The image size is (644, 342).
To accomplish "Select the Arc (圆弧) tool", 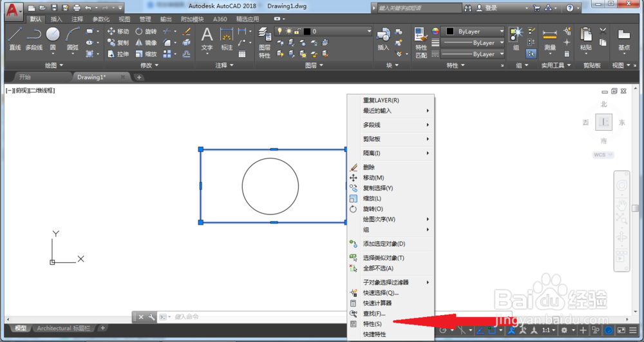I will click(x=72, y=39).
